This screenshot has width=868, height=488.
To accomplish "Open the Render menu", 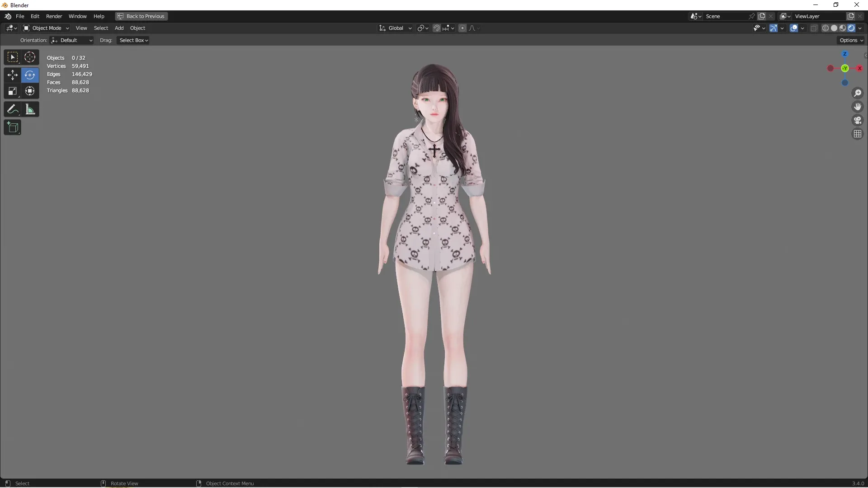I will [54, 16].
